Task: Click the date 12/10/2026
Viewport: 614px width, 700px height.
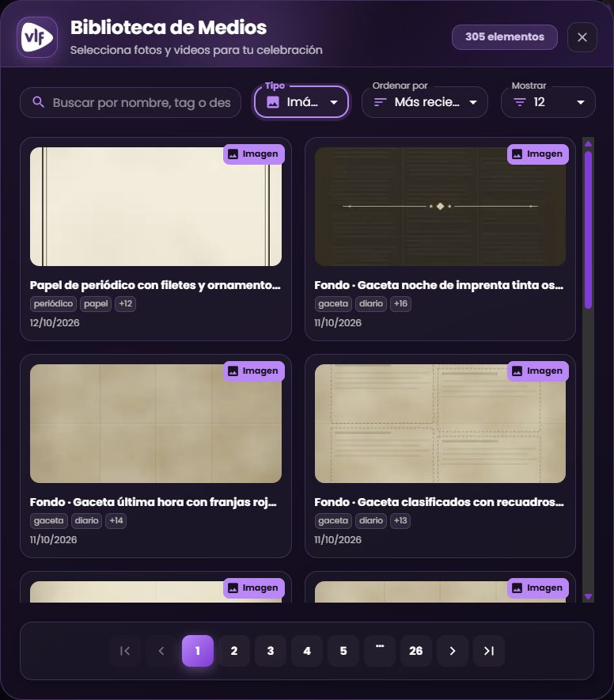Action: pos(55,323)
